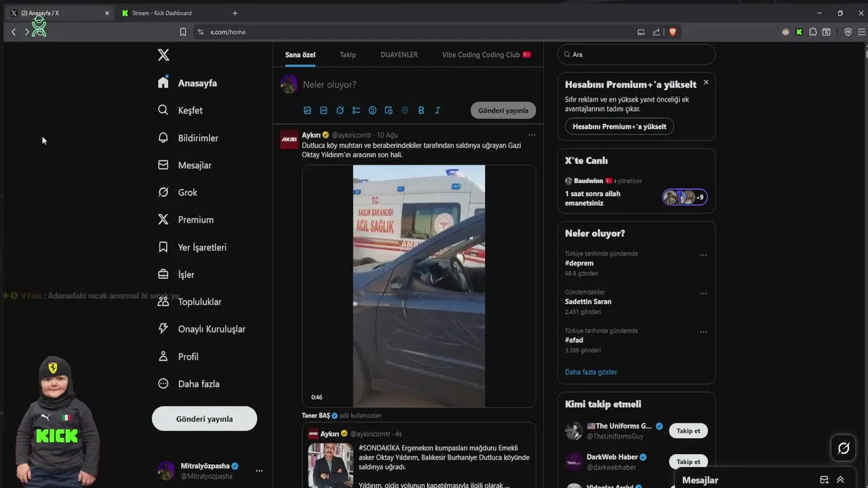Bookmark page icon in address bar

183,32
